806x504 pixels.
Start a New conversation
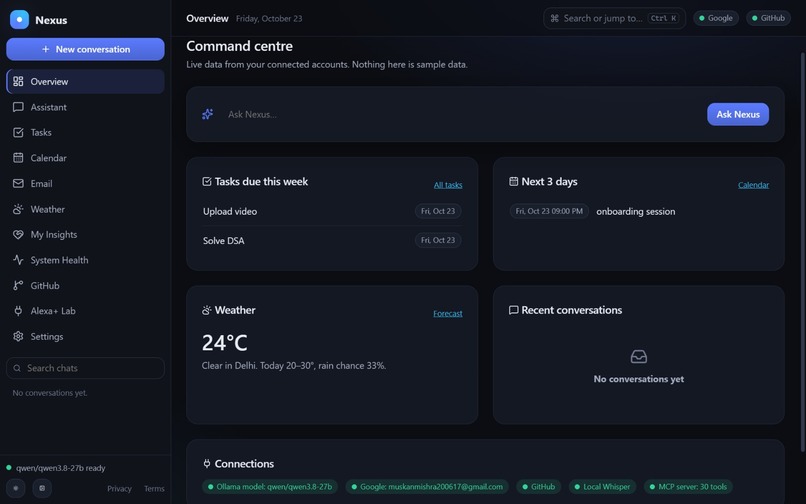pos(85,49)
